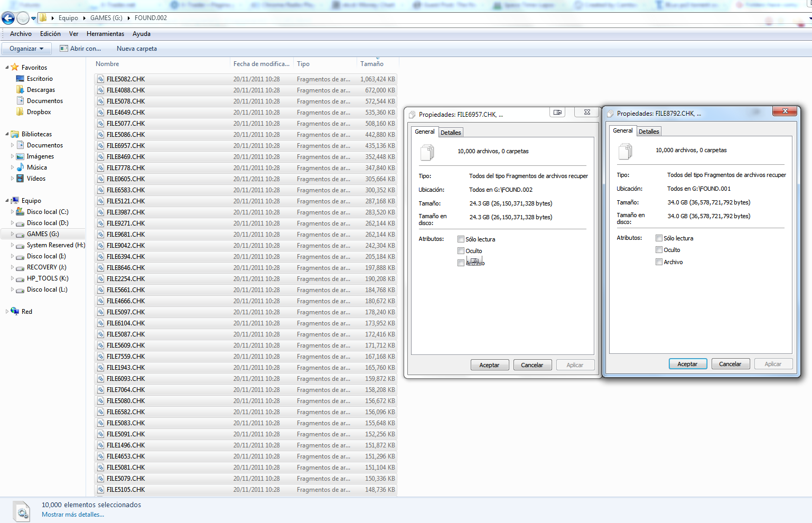Click FOUND.002 in address breadcrumb

coord(151,17)
